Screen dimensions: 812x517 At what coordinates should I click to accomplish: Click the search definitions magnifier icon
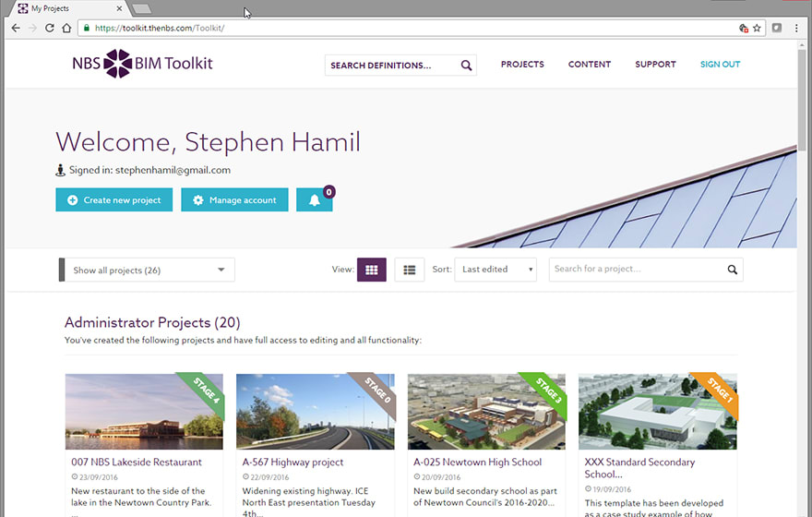[466, 66]
